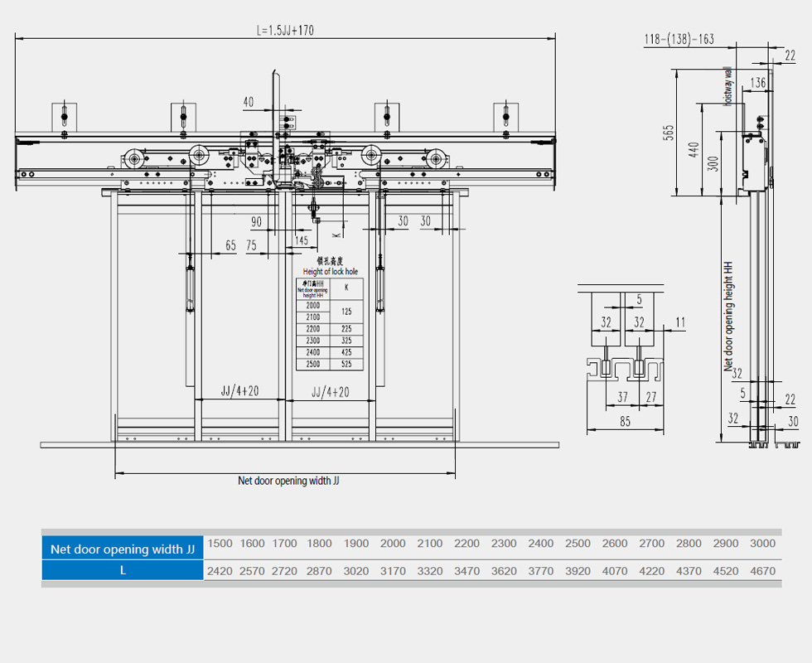Click the blue 'Net door opening width JJ' table header
The image size is (812, 663).
[123, 549]
